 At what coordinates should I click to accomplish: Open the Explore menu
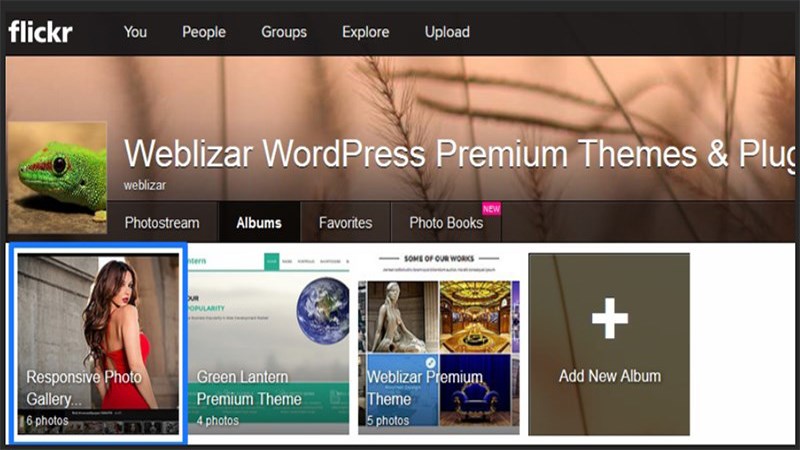[x=366, y=32]
